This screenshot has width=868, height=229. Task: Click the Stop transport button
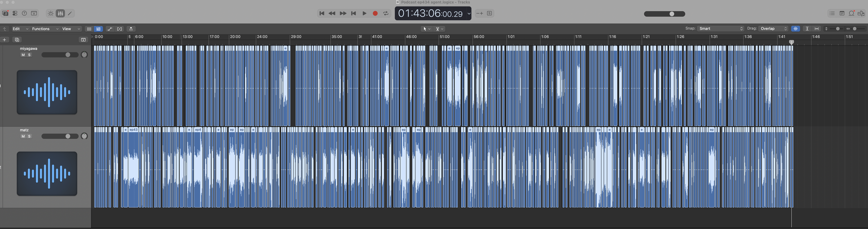click(x=354, y=13)
